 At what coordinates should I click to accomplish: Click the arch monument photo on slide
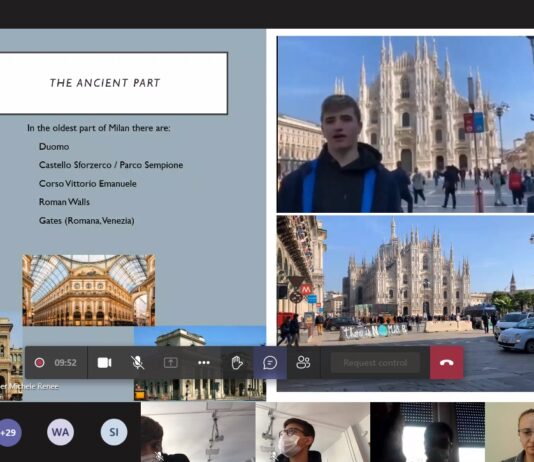coord(200,363)
